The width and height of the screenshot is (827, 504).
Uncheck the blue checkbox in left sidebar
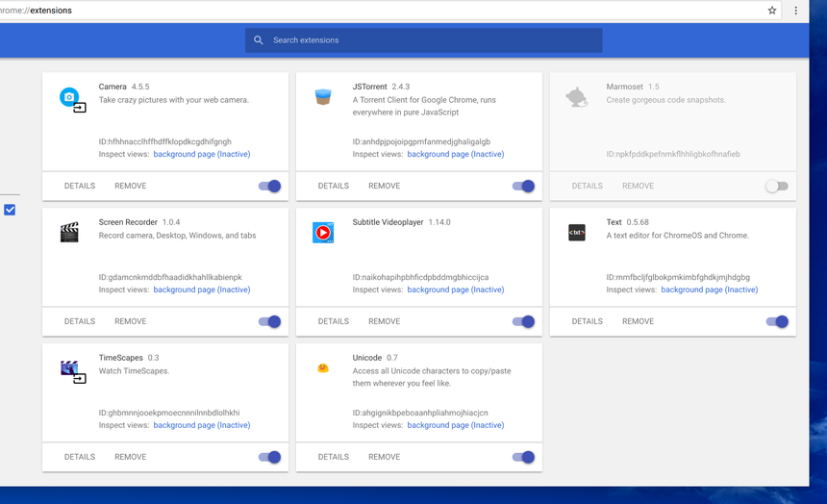[x=10, y=210]
